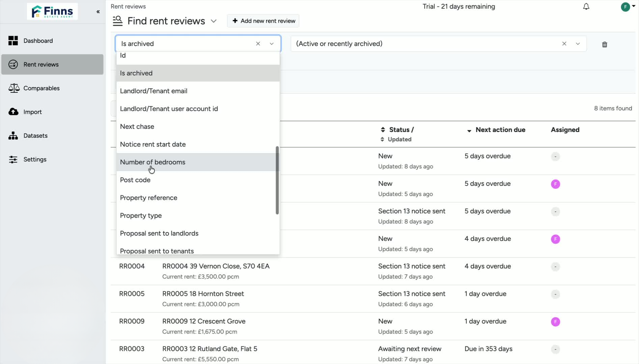Open the Dashboard grid icon

pyautogui.click(x=13, y=41)
